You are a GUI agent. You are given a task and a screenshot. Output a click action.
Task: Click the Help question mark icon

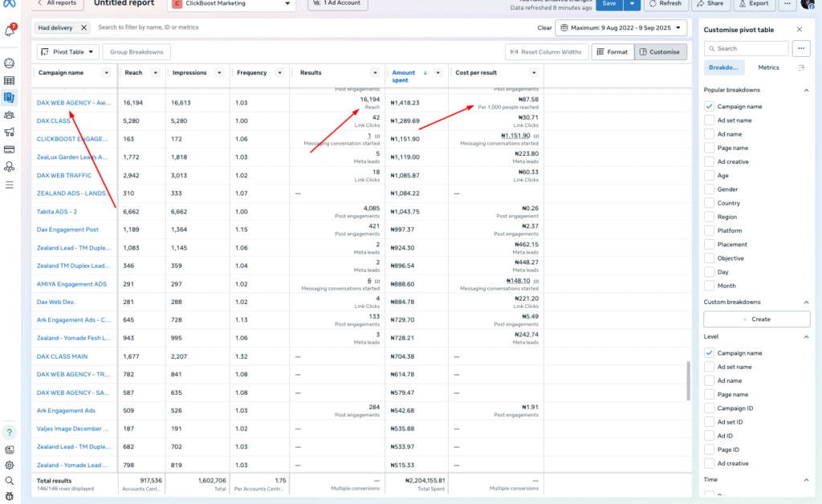point(10,433)
